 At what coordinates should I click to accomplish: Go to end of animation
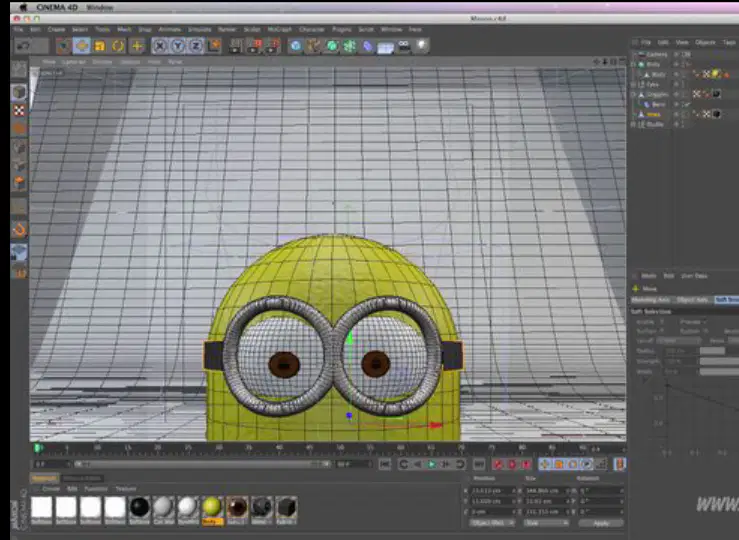tap(479, 465)
